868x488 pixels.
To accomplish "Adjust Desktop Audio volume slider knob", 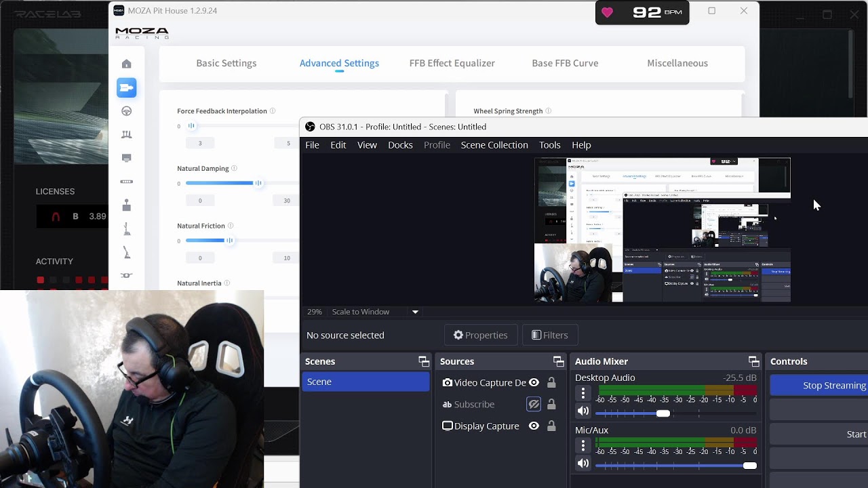I will coord(663,413).
